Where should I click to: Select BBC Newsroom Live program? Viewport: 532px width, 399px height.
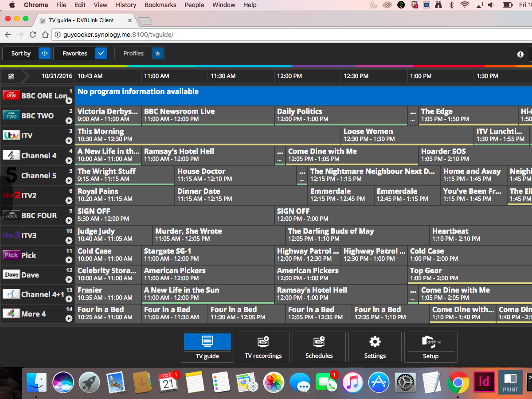click(208, 115)
